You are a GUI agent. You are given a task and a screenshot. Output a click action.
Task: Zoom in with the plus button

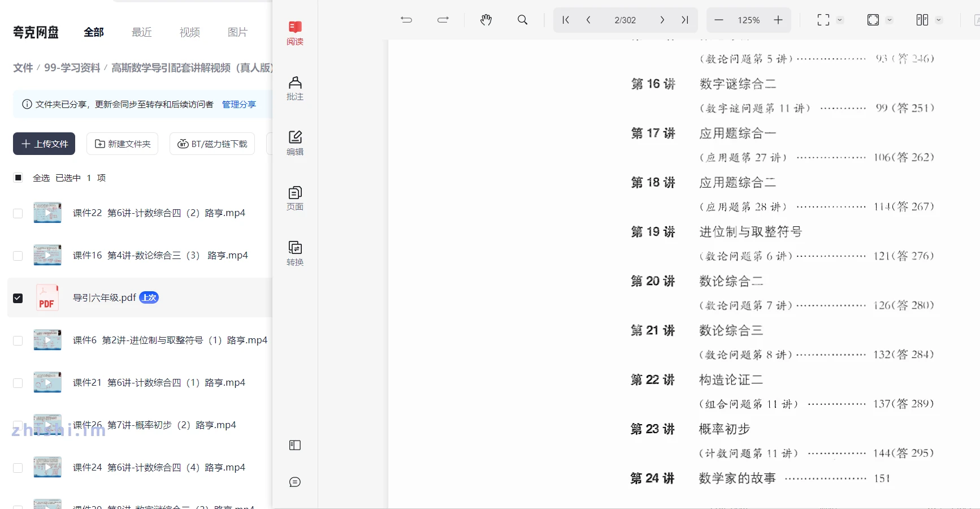point(778,20)
